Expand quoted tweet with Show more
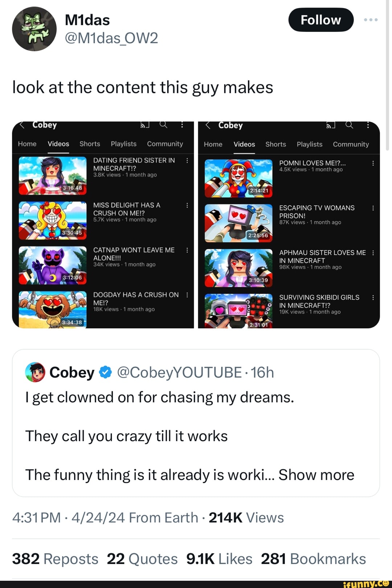392x588 pixels. pos(316,475)
